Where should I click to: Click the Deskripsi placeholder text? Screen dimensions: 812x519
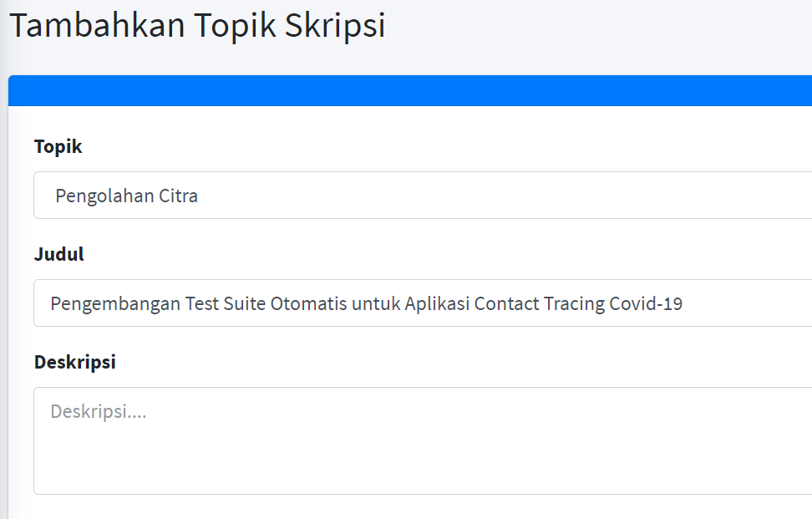[99, 410]
